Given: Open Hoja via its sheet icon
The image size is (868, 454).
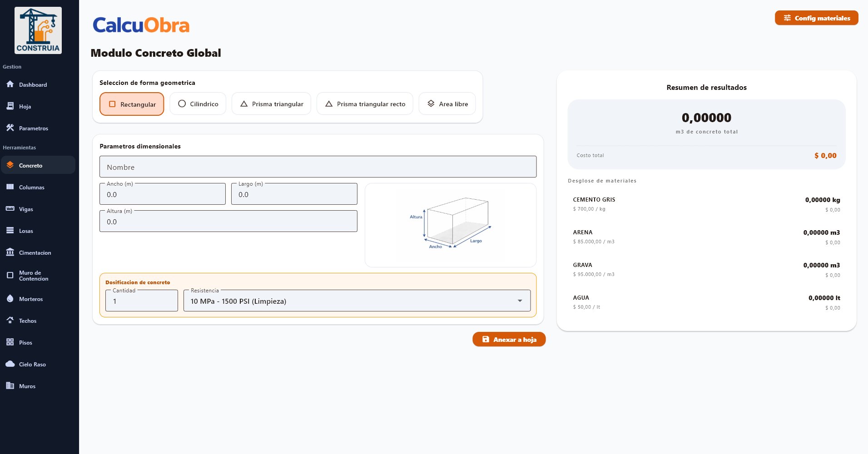Looking at the screenshot, I should click(10, 106).
